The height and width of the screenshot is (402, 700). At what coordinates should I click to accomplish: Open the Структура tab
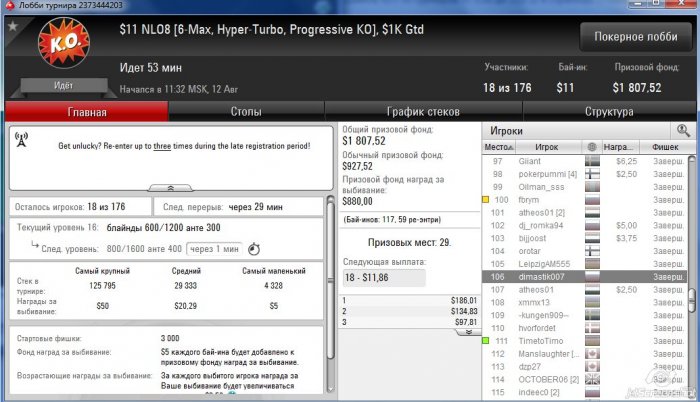tap(609, 112)
